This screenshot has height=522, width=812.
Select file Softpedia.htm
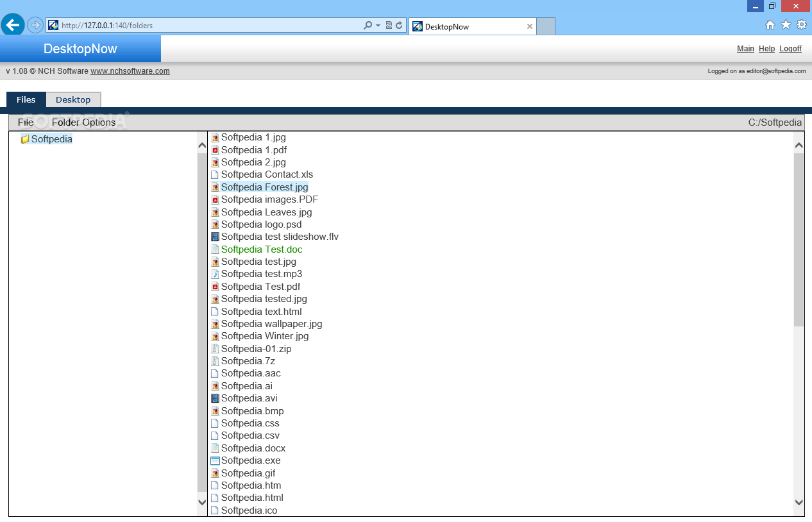251,485
